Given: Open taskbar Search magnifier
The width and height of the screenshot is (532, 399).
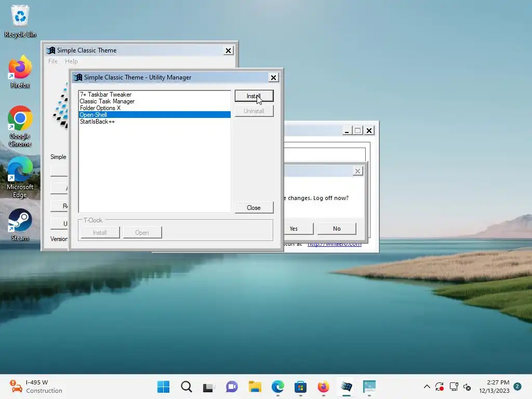Looking at the screenshot, I should (187, 387).
